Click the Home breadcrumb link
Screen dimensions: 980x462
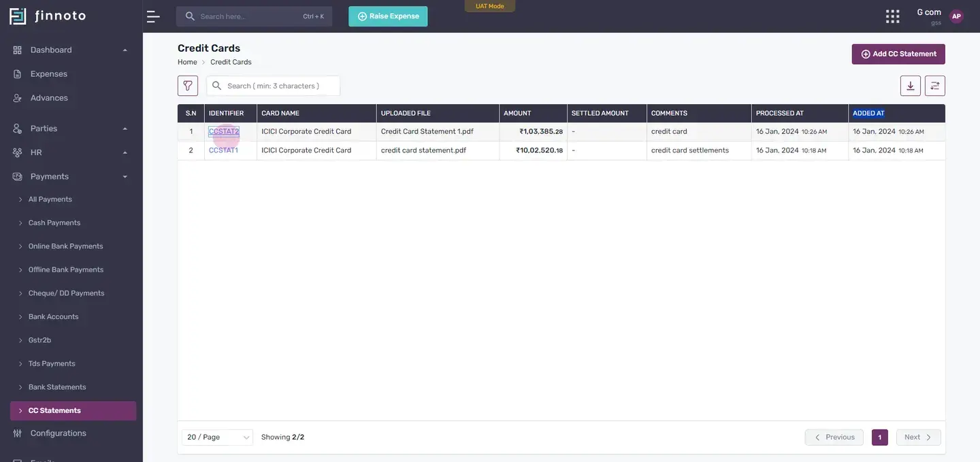click(x=187, y=62)
